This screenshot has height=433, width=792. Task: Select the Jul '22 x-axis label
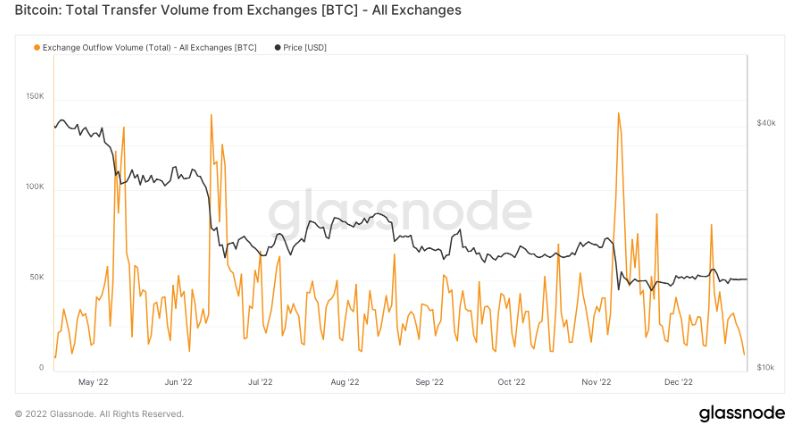click(x=260, y=382)
